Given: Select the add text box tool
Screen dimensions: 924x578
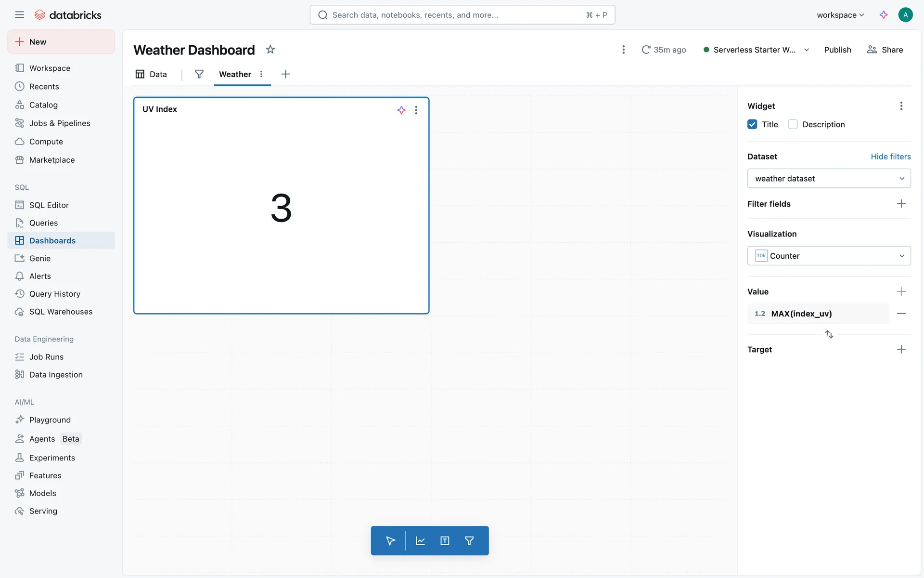Looking at the screenshot, I should click(445, 540).
